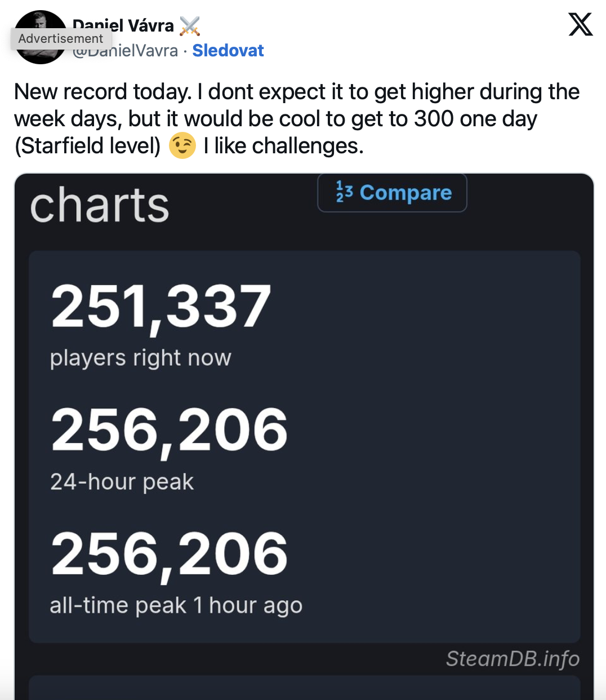Click the "charts" heading in screenshot

click(100, 205)
